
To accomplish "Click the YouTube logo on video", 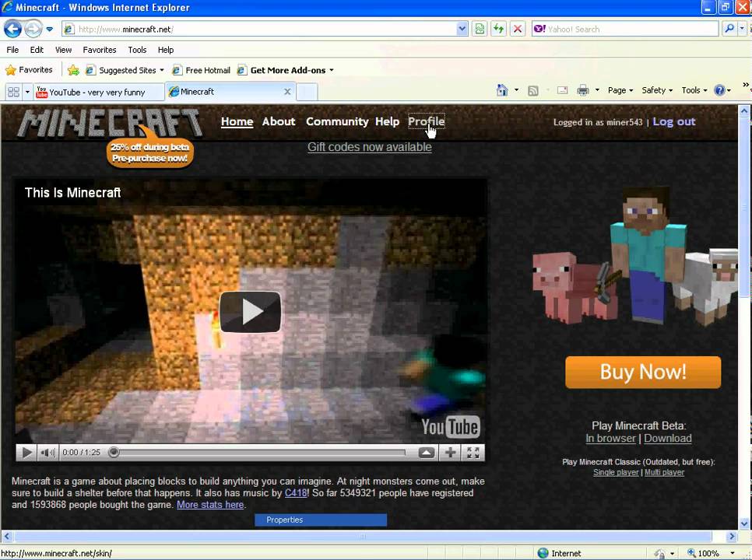I will tap(450, 426).
